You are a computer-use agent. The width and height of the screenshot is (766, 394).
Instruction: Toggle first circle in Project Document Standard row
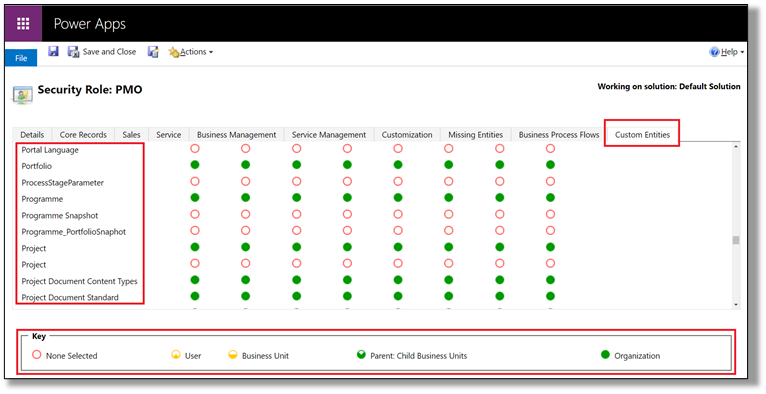click(x=195, y=296)
